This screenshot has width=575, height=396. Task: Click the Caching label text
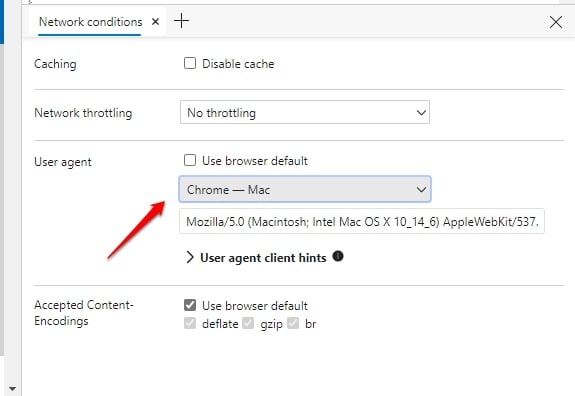coord(55,64)
